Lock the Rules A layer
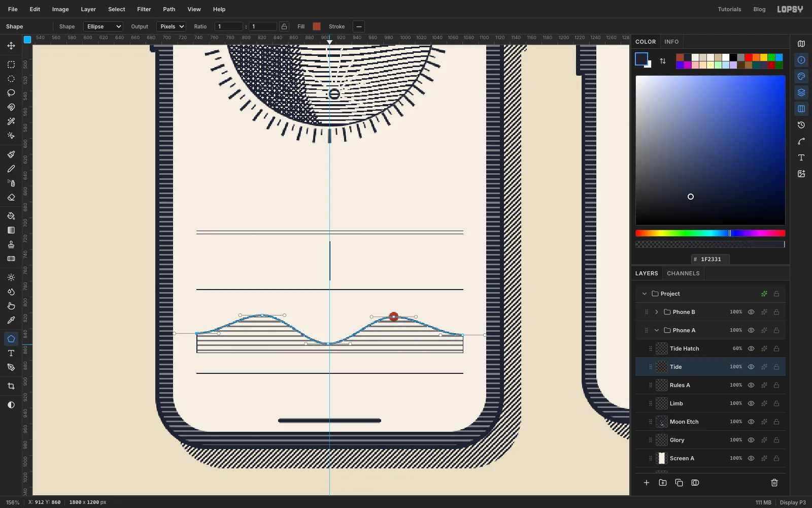Screen dimensions: 812x508 [776, 385]
